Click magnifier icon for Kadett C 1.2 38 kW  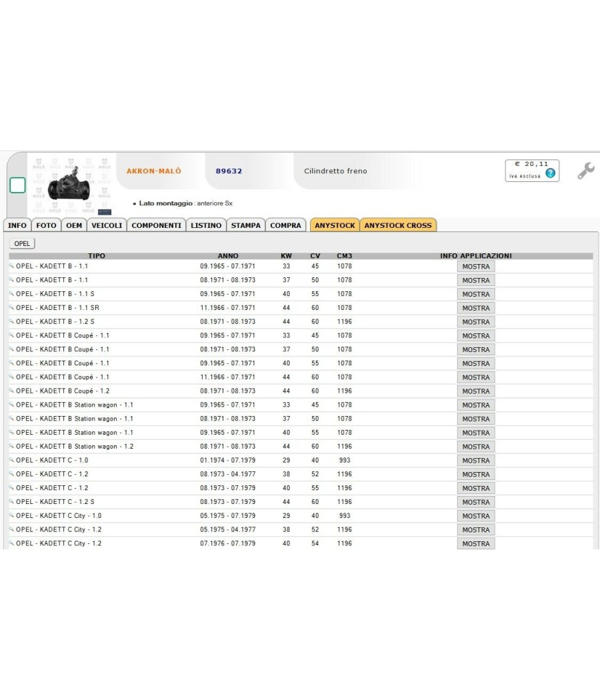11,473
